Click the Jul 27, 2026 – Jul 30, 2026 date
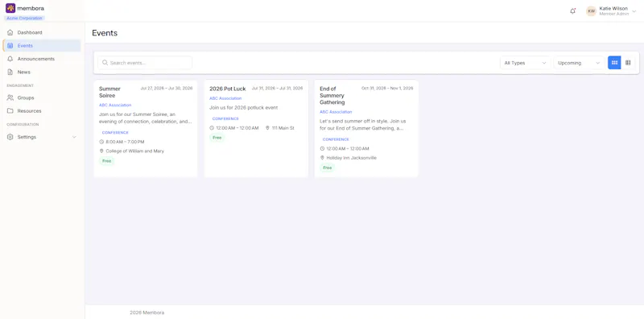The image size is (644, 319). 167,89
